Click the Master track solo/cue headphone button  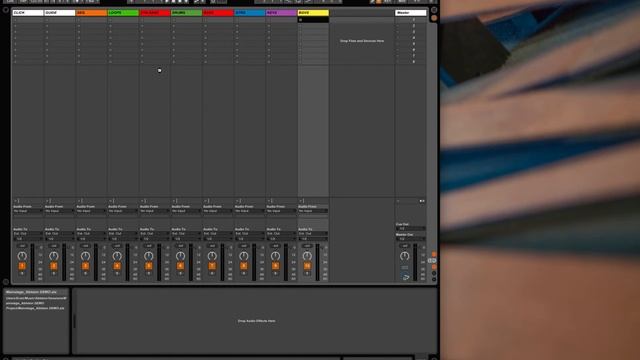[x=406, y=277]
